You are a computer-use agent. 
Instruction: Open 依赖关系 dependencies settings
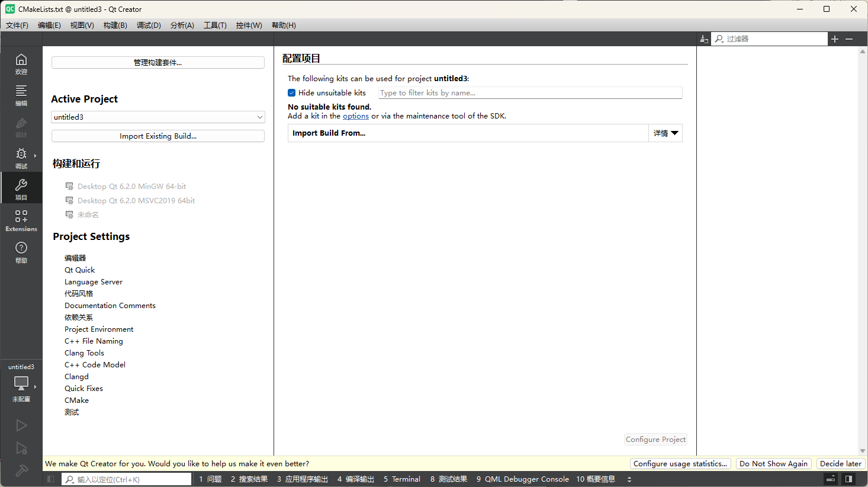(79, 318)
